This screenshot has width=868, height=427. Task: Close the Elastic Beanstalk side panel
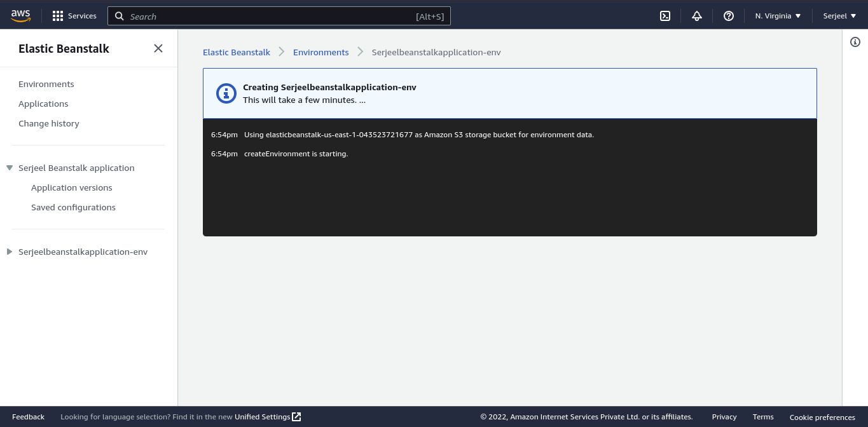click(158, 48)
